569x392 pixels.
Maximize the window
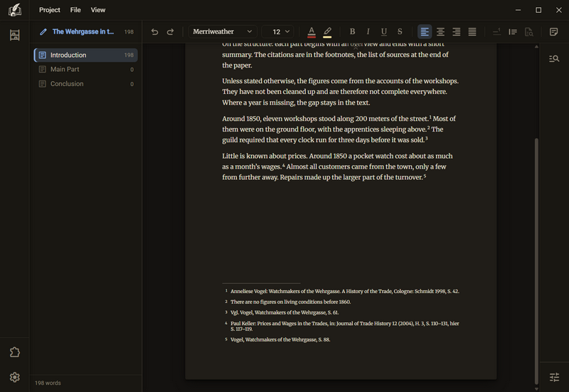(x=538, y=10)
